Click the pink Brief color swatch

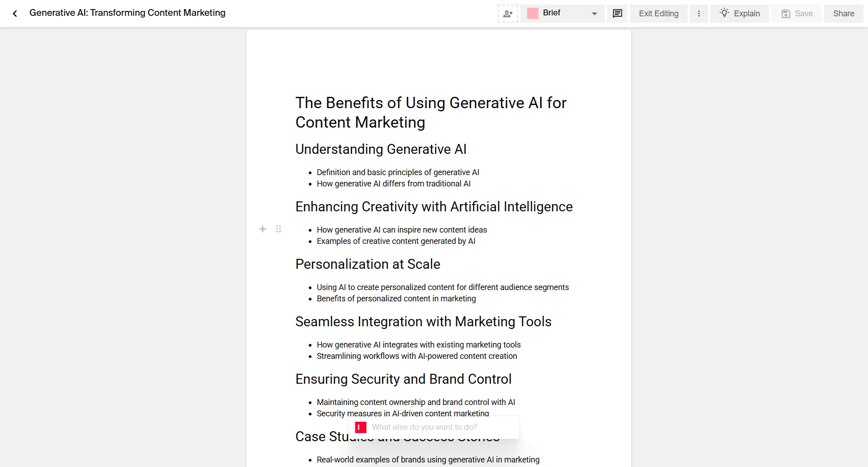point(533,14)
